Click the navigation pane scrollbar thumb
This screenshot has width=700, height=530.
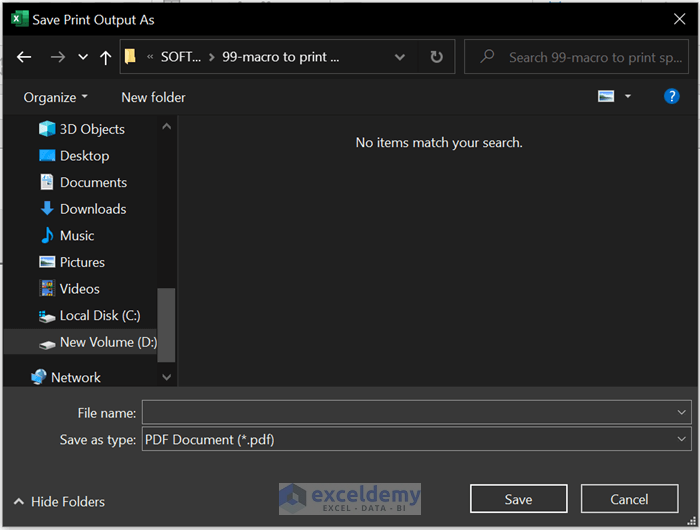coord(166,325)
